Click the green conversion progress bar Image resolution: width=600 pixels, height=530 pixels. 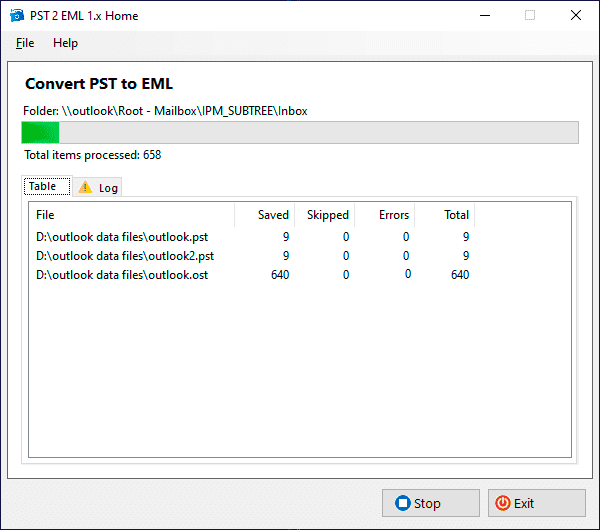[300, 132]
